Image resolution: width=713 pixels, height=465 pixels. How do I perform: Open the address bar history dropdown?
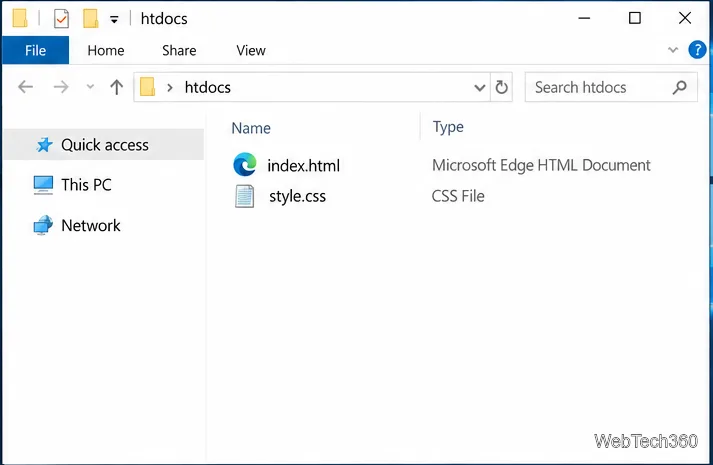point(479,87)
